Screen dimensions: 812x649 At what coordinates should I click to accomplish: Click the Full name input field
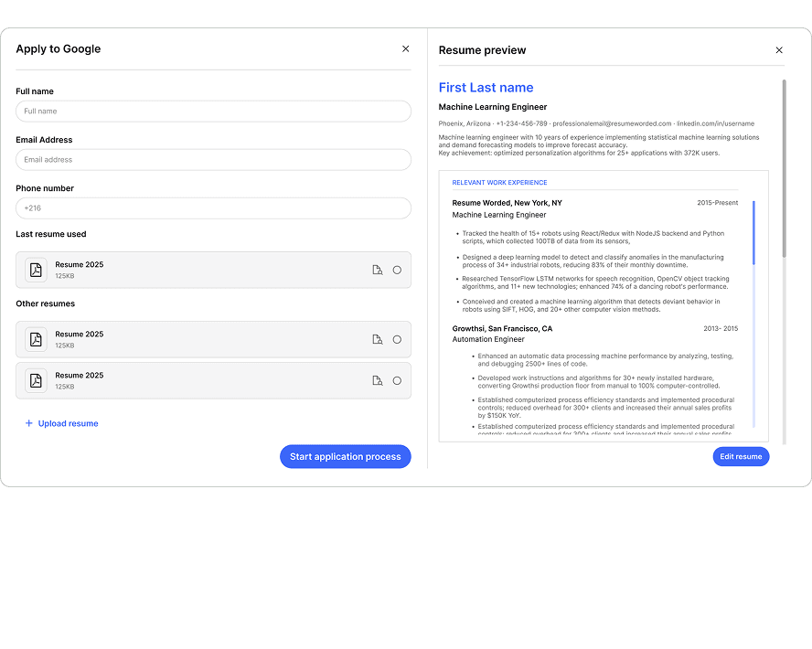213,112
